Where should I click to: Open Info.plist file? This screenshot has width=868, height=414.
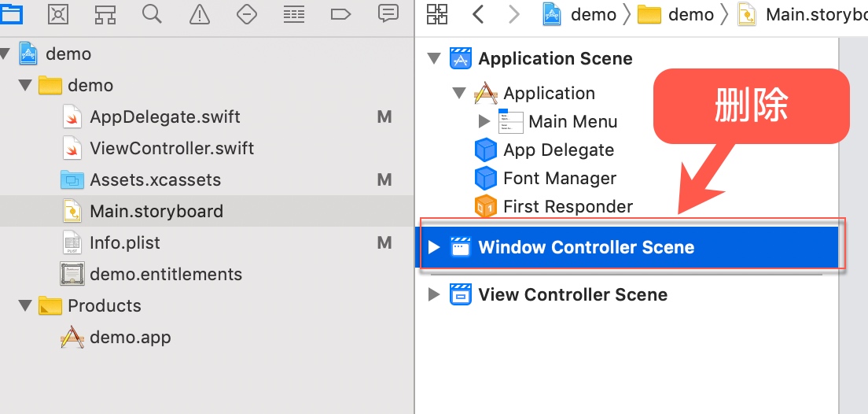point(125,242)
